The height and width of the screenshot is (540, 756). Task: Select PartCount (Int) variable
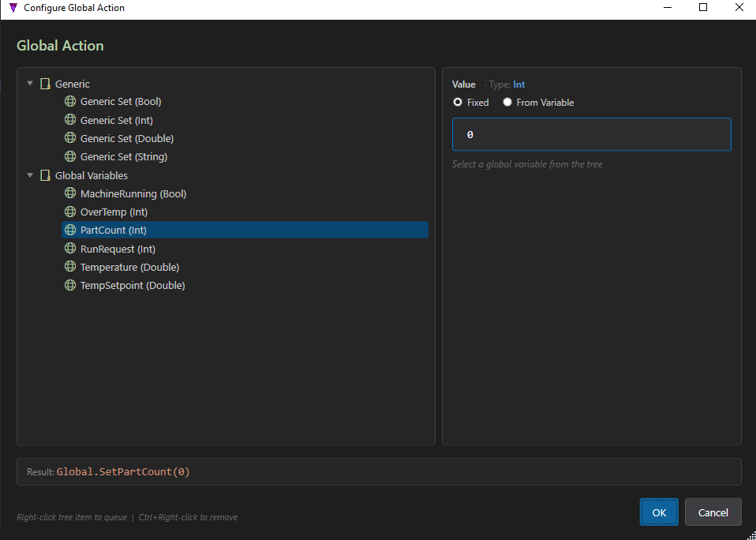(245, 230)
